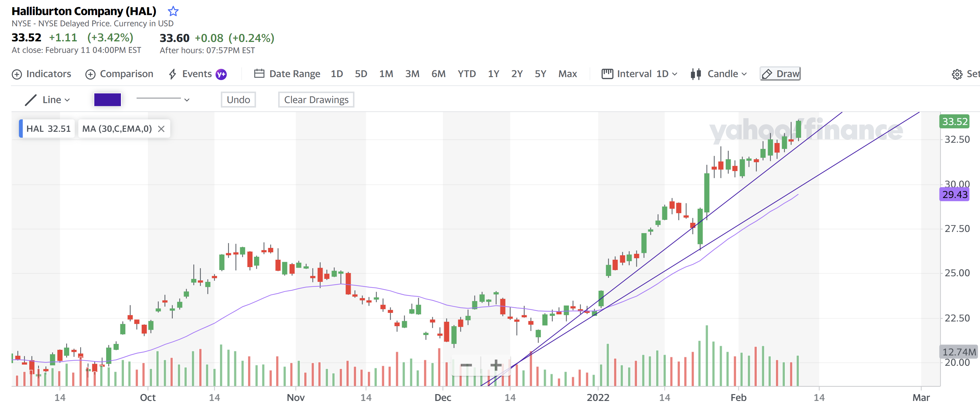This screenshot has width=980, height=416.
Task: Click the Dec date axis label
Action: 443,398
